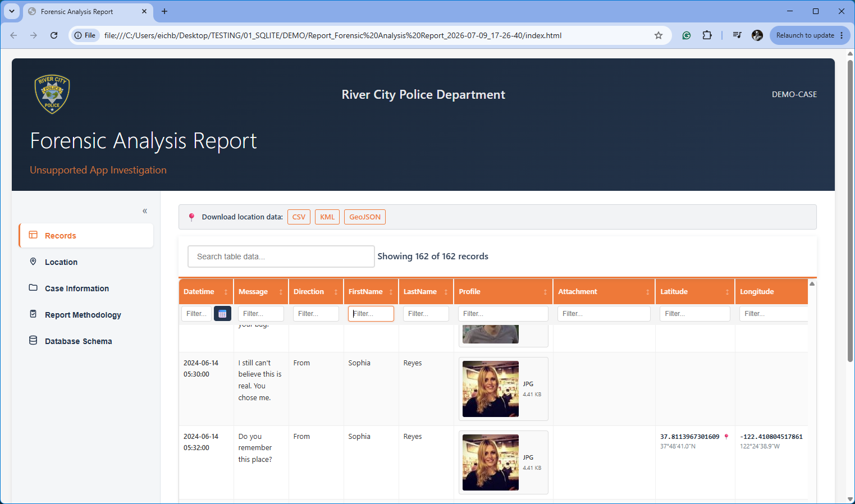The height and width of the screenshot is (504, 855).
Task: Click the address bar URL
Action: (333, 35)
